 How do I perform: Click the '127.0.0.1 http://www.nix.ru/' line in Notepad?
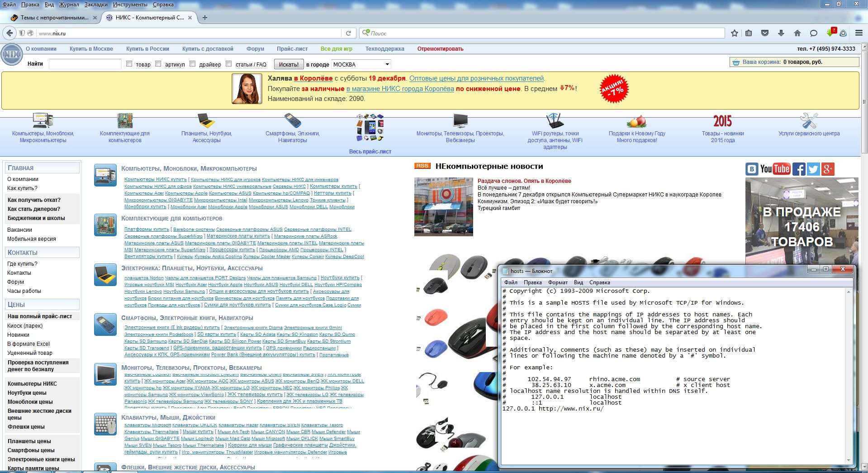pos(553,409)
